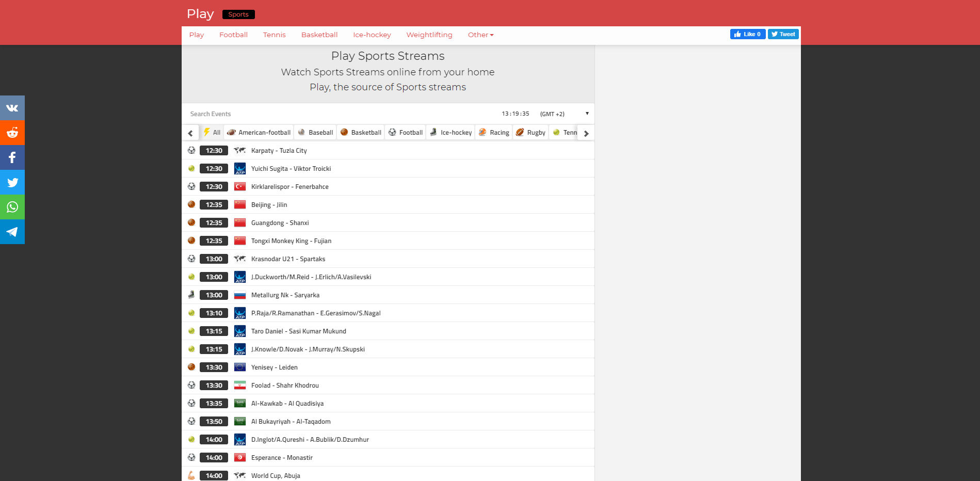Image resolution: width=980 pixels, height=481 pixels.
Task: Select the Basketball filter icon
Action: 344,132
